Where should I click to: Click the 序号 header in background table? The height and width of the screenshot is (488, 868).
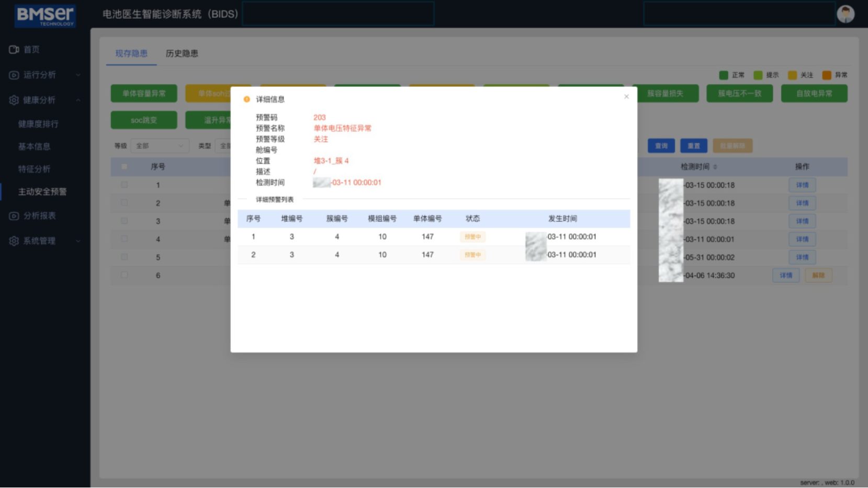click(157, 167)
